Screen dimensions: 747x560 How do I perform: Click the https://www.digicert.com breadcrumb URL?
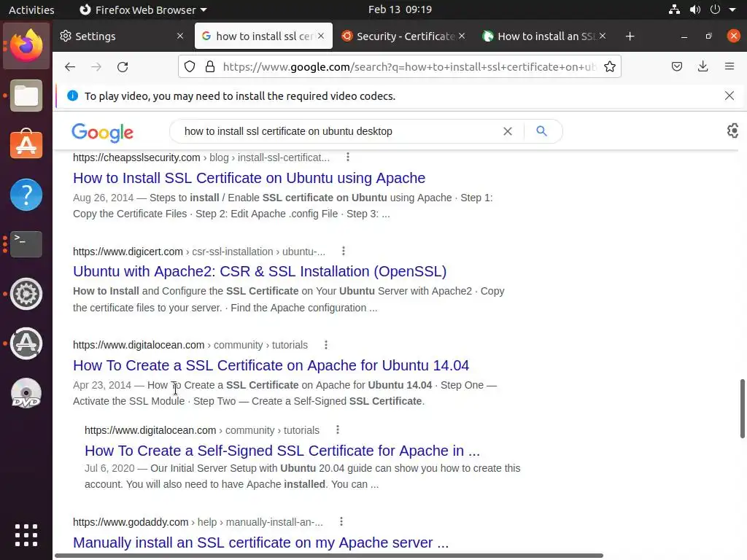pos(128,252)
